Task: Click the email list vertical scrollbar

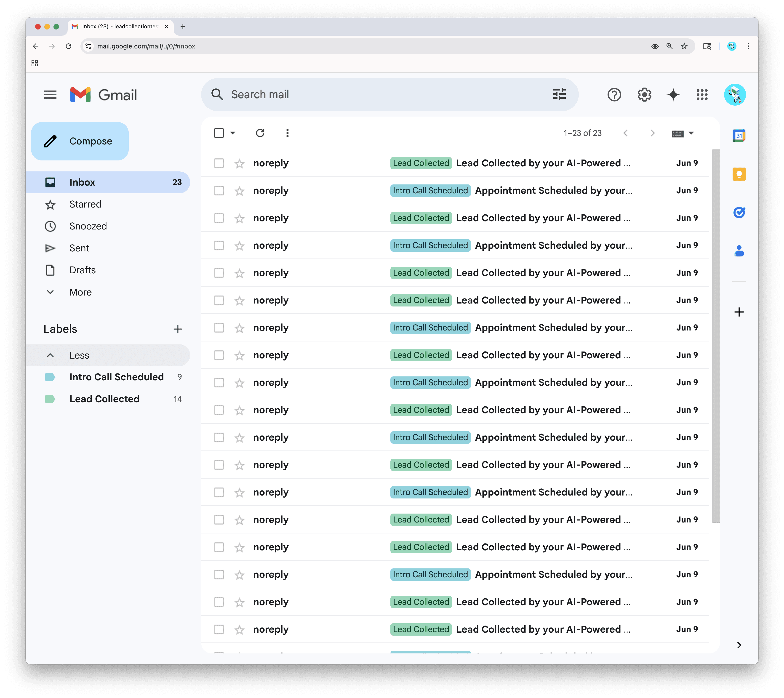Action: point(716,336)
